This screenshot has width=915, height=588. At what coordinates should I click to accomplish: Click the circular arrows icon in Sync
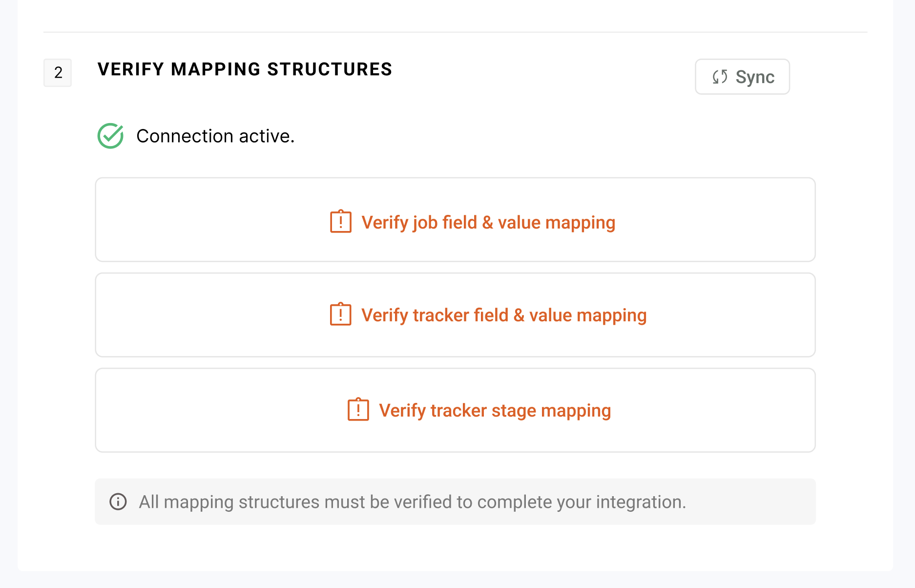(x=720, y=77)
